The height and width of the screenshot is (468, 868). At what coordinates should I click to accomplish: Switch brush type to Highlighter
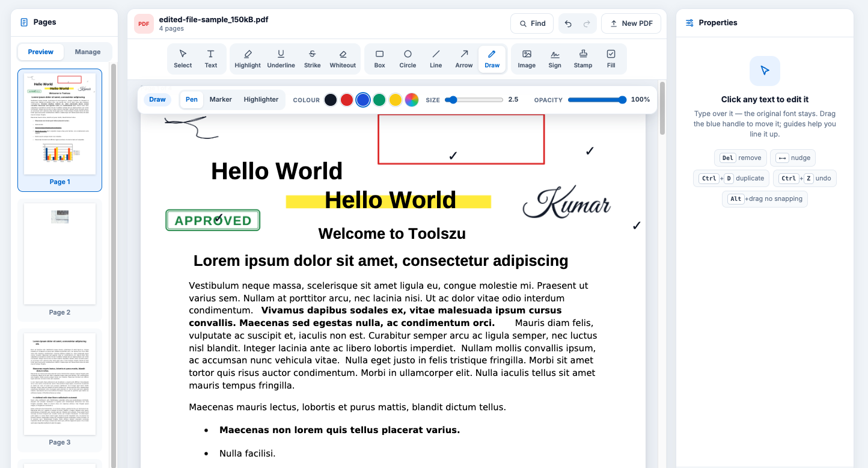(261, 100)
